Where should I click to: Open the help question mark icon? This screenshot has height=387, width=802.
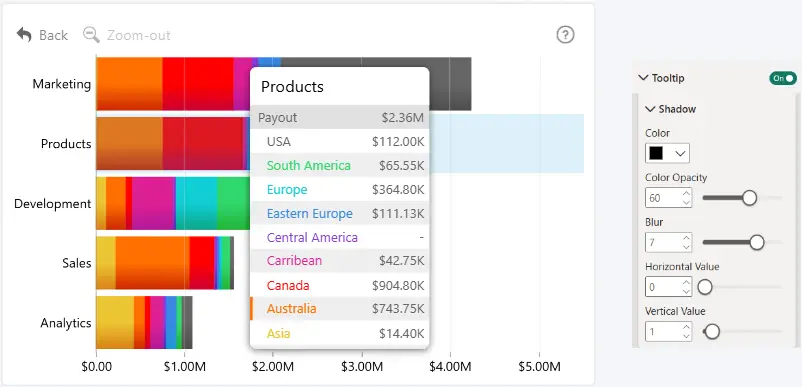click(565, 35)
